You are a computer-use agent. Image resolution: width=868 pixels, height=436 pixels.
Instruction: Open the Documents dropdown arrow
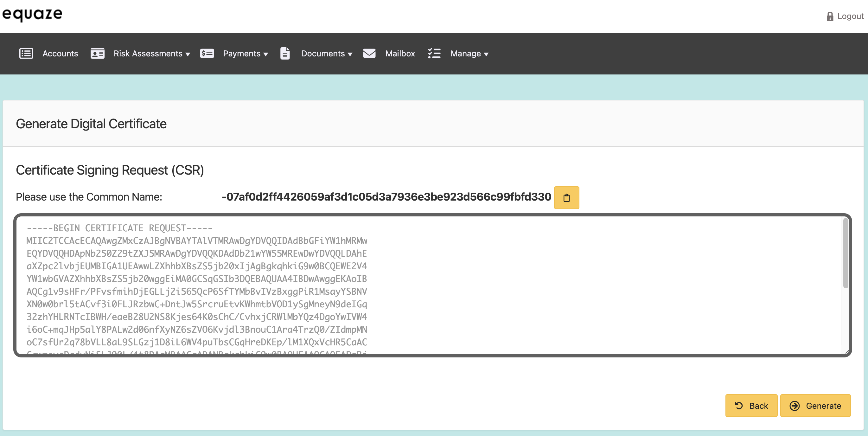click(350, 54)
